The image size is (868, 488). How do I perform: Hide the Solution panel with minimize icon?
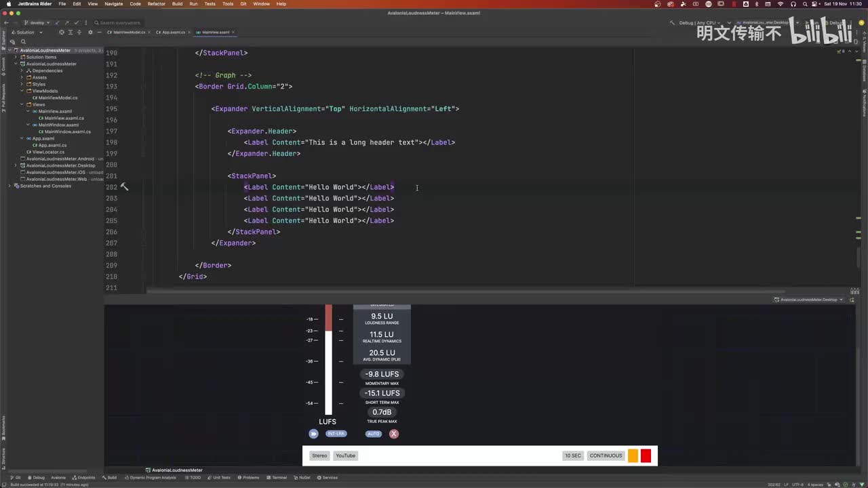point(98,33)
